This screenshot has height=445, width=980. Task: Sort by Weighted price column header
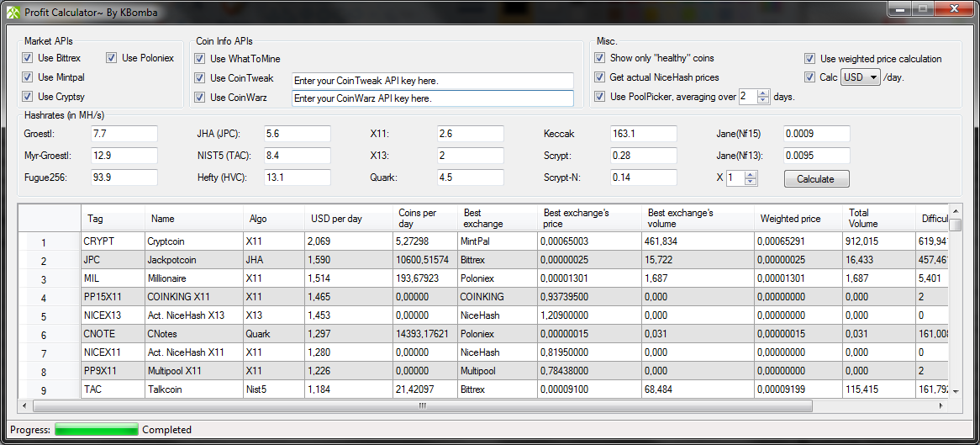[x=798, y=219]
